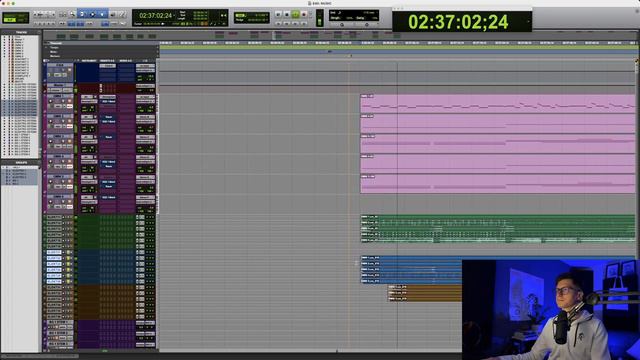Select the Selector tool
This screenshot has width=640, height=360.
(x=92, y=14)
